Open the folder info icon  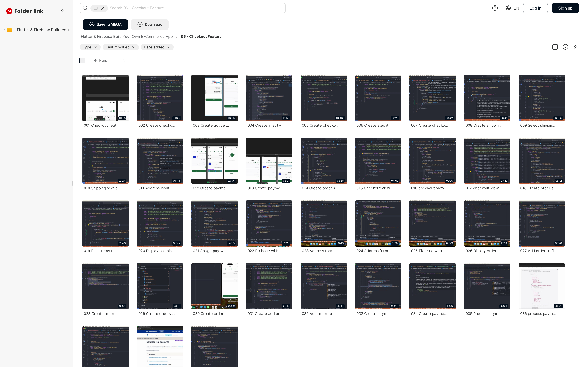565,47
